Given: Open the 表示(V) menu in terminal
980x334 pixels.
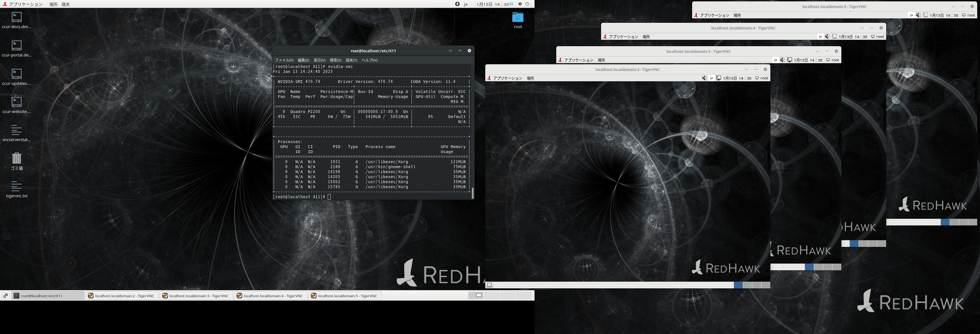Looking at the screenshot, I should [x=320, y=60].
